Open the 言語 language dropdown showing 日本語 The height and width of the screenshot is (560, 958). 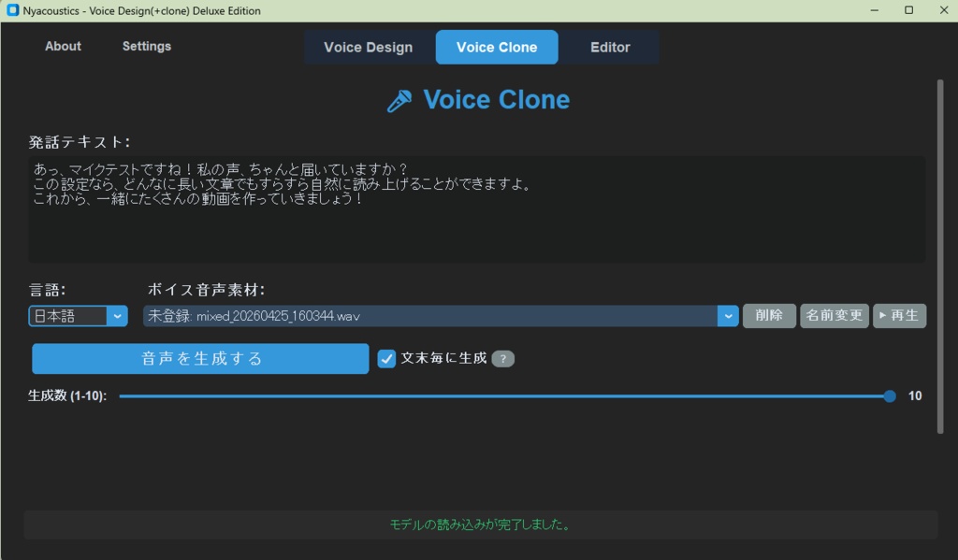[70, 315]
